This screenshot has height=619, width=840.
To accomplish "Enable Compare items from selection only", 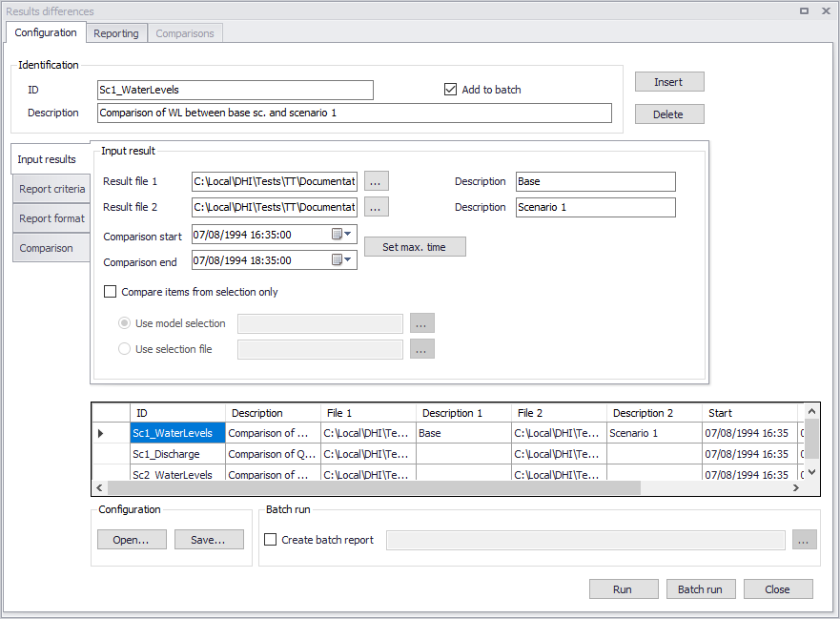I will click(x=110, y=292).
